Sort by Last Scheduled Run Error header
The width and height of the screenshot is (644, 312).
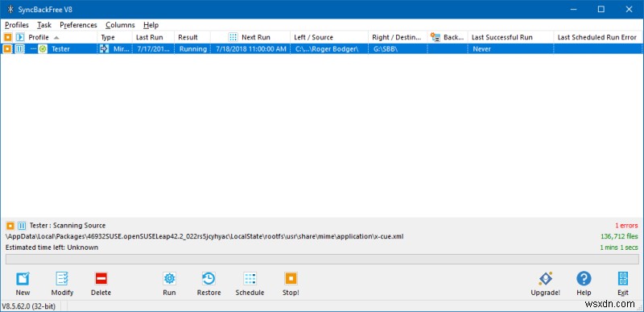(x=597, y=37)
